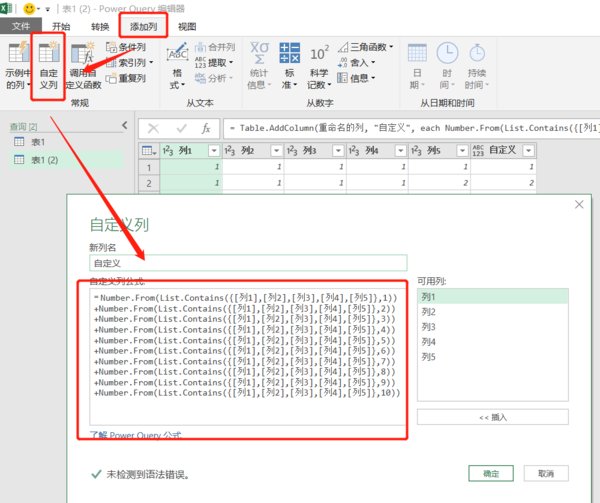600x503 pixels.
Task: Expand the 提取 extract dropdown
Action: [231, 62]
